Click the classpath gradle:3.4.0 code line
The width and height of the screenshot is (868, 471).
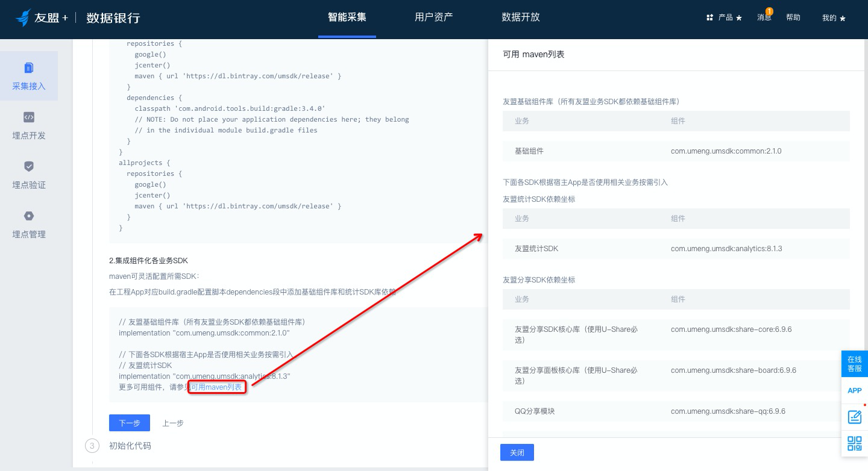pos(230,108)
